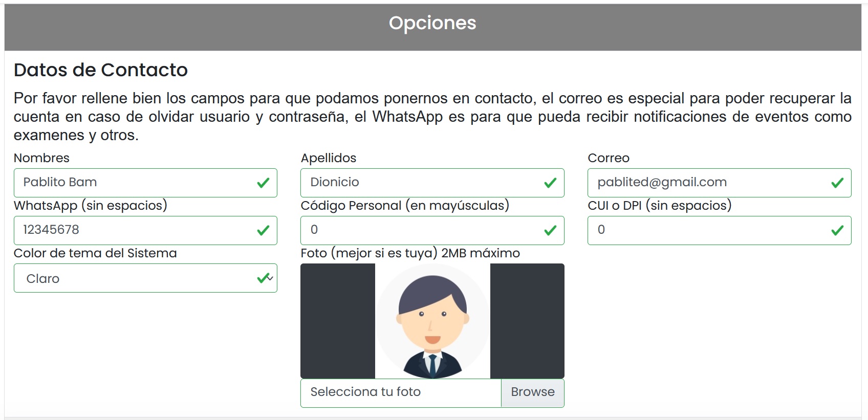Image resolution: width=868 pixels, height=420 pixels.
Task: Edit the Nombres field with Pablito Bam
Action: tap(145, 183)
